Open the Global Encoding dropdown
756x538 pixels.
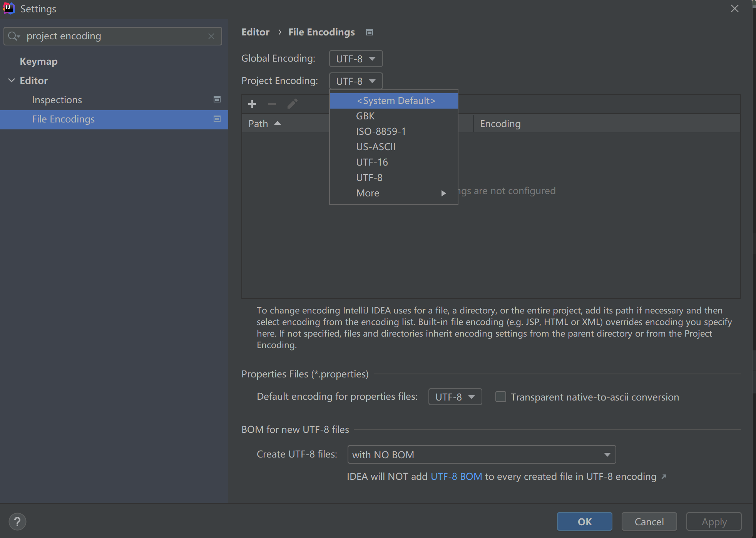click(356, 59)
